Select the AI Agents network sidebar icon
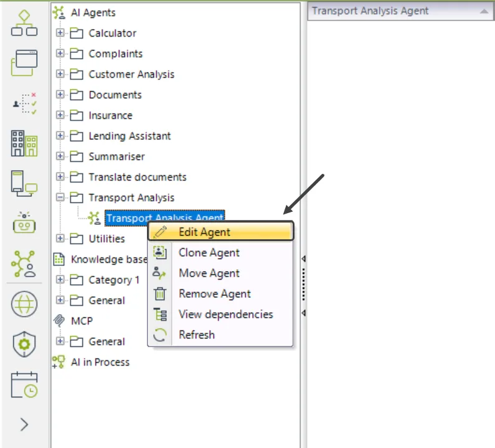Viewport: 495px width, 448px height. tap(24, 264)
